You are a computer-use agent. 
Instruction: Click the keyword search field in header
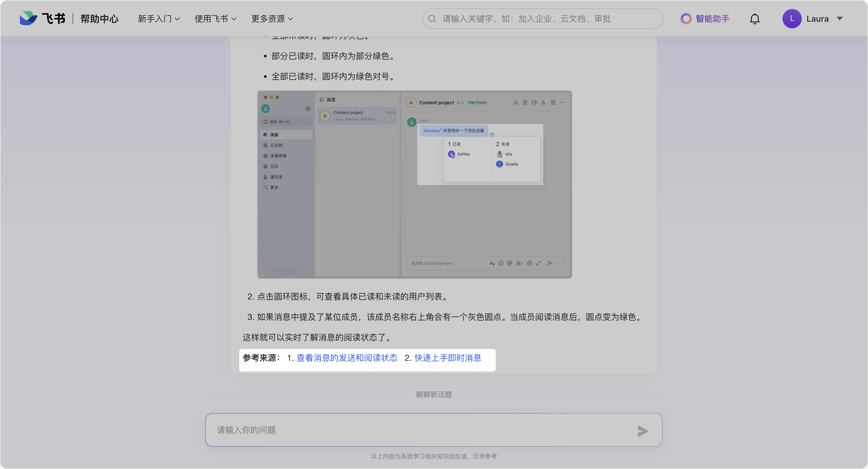[542, 19]
